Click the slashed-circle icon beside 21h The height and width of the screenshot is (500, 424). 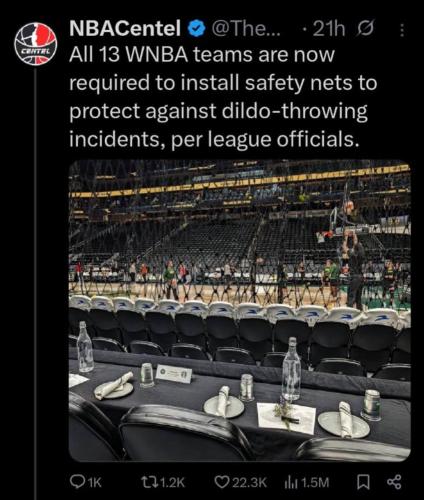coord(365,29)
